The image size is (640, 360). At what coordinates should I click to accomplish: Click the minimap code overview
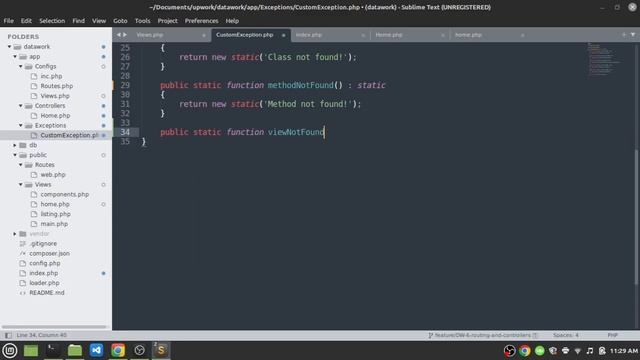pyautogui.click(x=604, y=59)
